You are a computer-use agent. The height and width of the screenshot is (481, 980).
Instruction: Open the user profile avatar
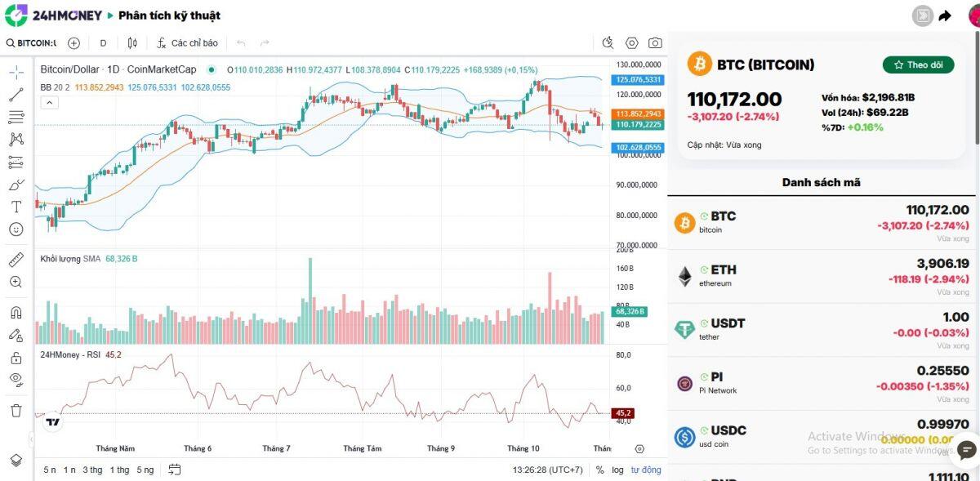point(973,15)
